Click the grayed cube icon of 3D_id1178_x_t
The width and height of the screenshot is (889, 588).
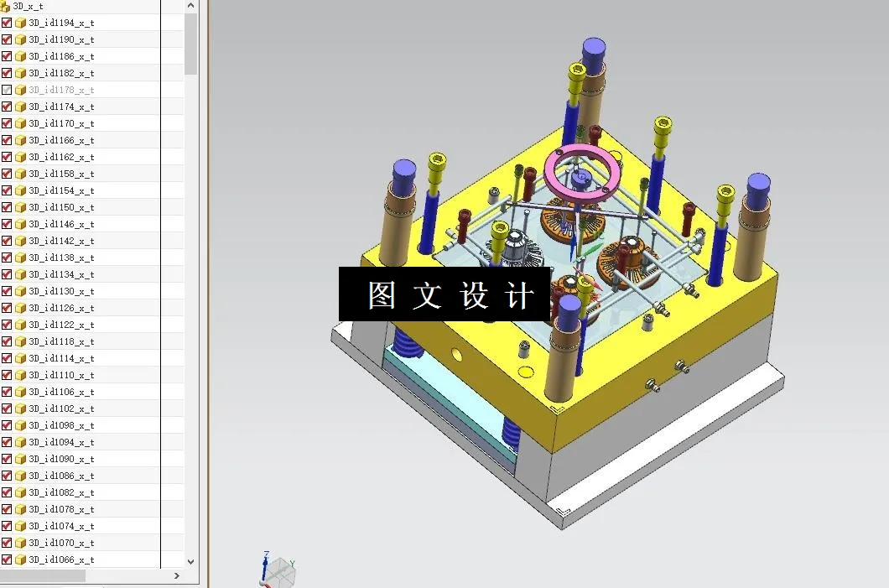18,90
